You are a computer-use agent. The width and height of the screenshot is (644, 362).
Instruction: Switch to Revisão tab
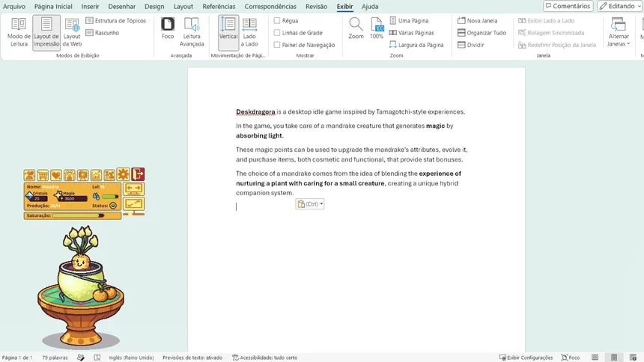coord(316,7)
